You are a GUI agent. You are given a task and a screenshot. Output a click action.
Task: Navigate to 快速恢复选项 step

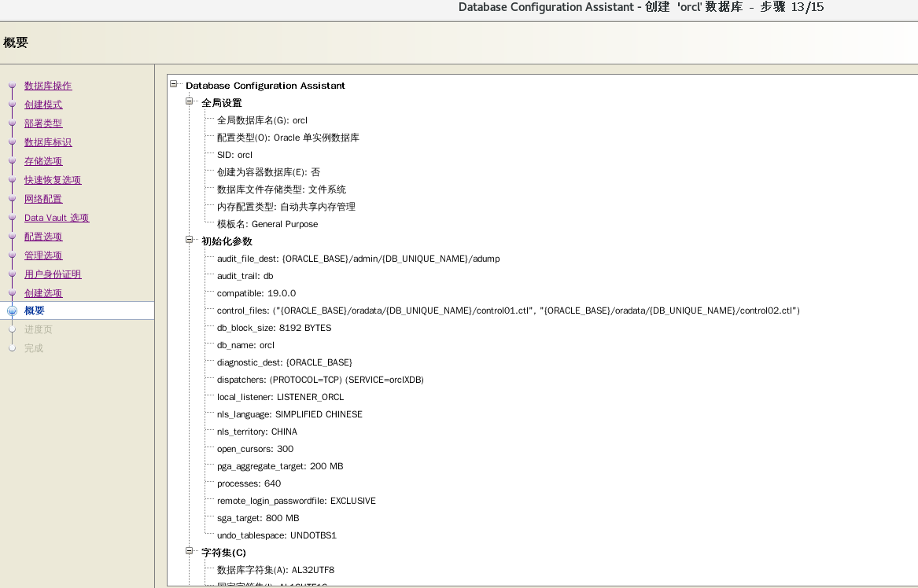53,179
